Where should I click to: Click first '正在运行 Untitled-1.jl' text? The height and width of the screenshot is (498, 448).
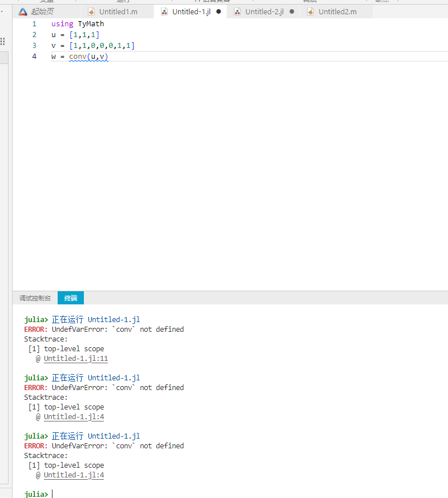(96, 319)
